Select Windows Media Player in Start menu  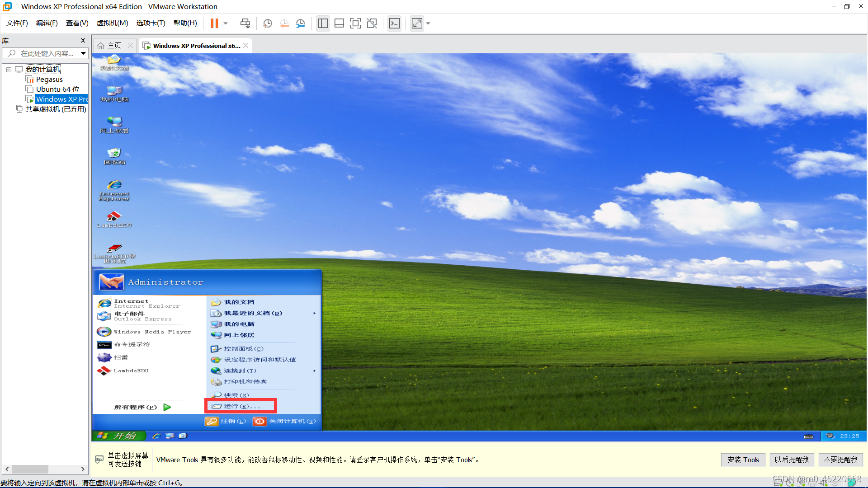point(152,331)
